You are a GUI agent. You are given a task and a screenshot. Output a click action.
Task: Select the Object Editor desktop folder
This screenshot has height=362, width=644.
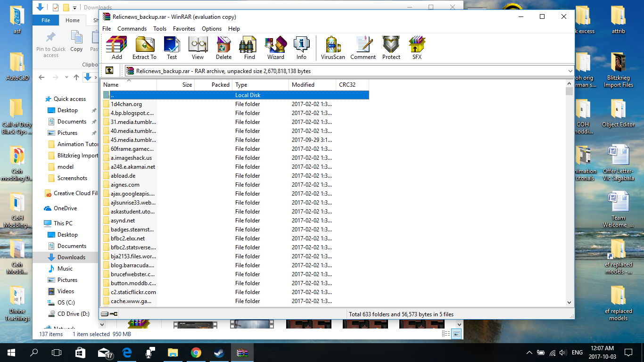(618, 113)
